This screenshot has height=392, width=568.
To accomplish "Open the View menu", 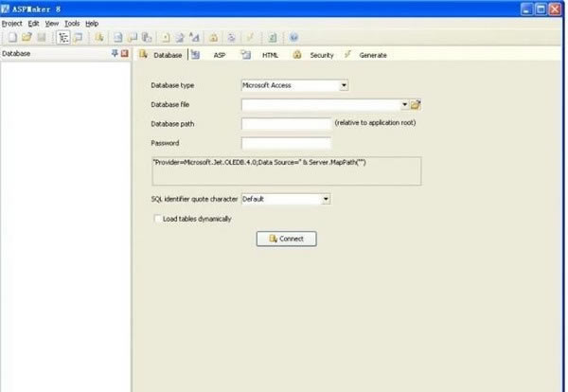I will (52, 24).
